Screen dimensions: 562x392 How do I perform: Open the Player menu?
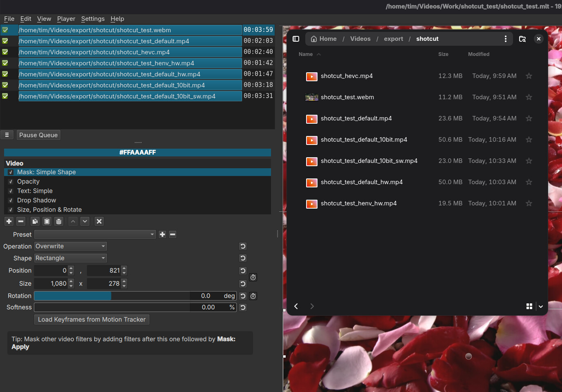coord(66,19)
